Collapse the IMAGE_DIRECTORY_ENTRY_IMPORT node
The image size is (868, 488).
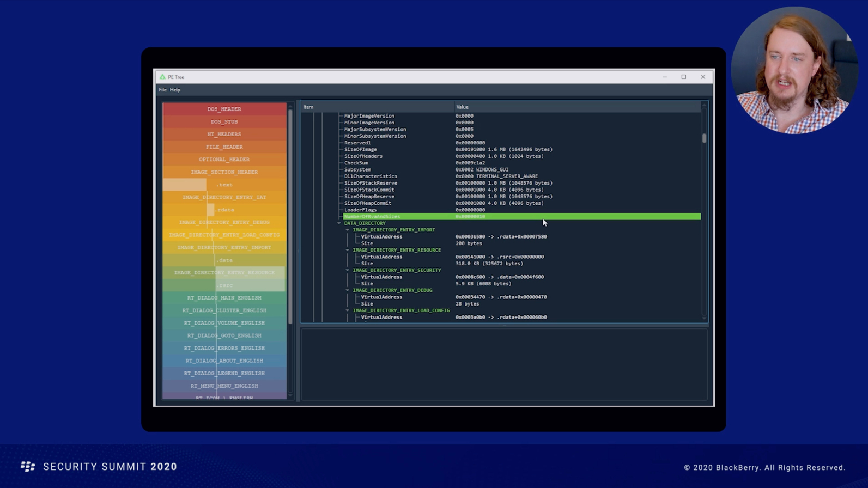[x=348, y=230]
